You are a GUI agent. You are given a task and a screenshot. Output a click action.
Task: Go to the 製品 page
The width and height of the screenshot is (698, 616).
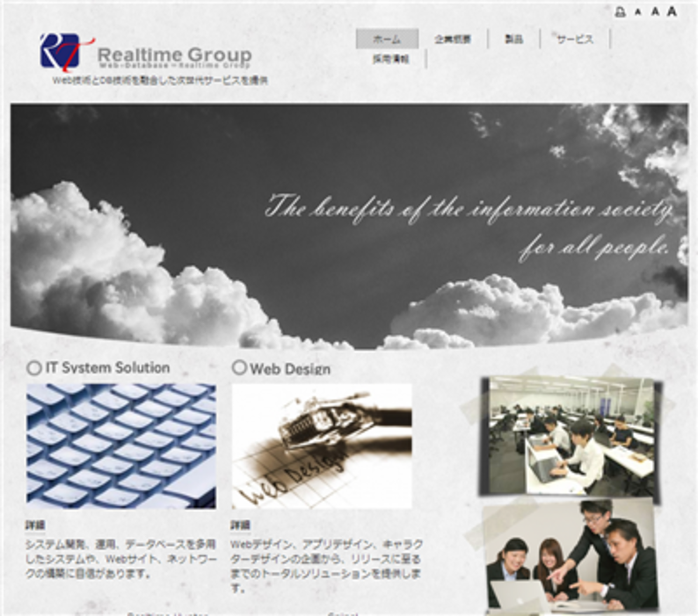coord(514,39)
